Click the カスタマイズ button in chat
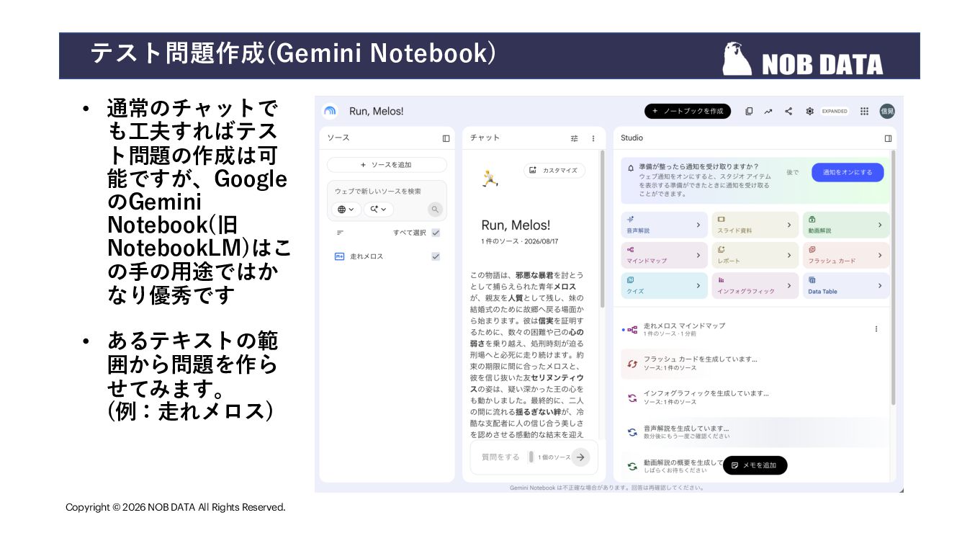980x551 pixels. (554, 171)
